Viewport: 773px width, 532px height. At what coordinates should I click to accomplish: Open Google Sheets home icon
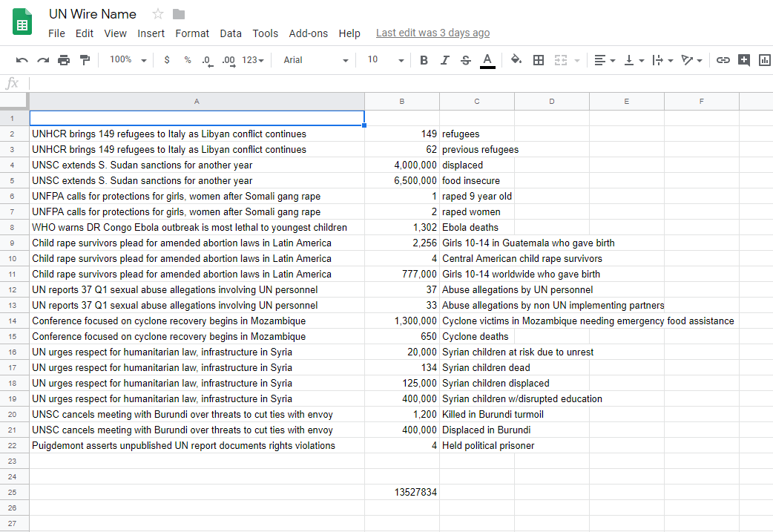coord(22,22)
